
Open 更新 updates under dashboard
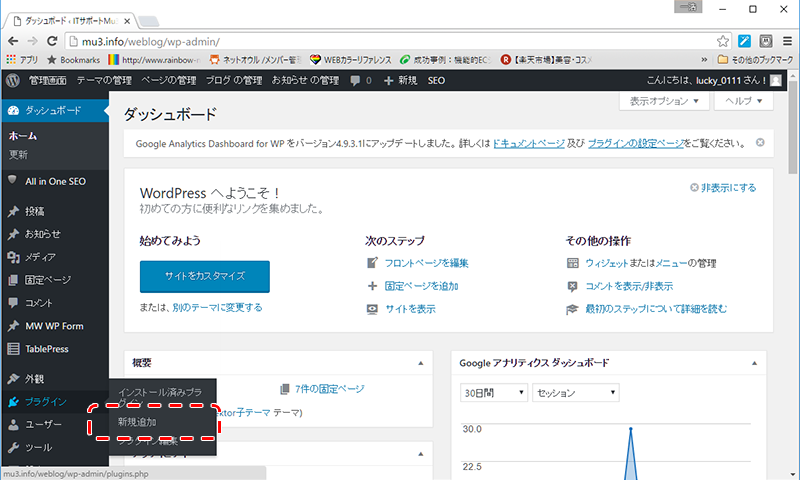18,155
